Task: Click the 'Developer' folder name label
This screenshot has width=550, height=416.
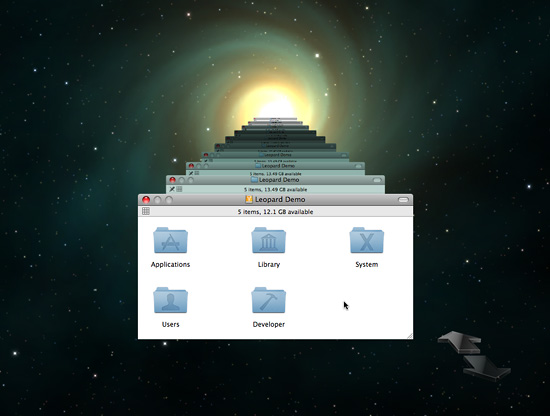Action: click(x=269, y=324)
